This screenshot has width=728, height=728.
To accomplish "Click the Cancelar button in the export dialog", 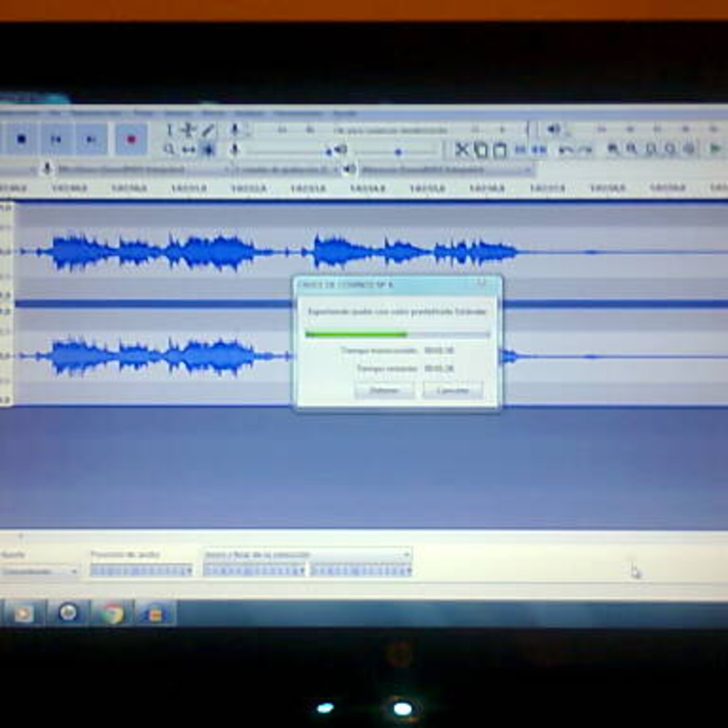I will coord(453,390).
